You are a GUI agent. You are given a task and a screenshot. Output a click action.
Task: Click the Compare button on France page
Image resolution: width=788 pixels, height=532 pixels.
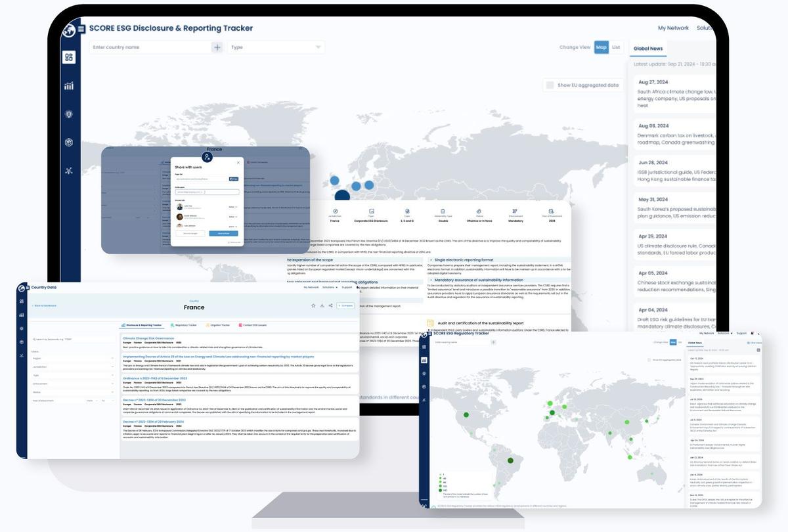345,305
